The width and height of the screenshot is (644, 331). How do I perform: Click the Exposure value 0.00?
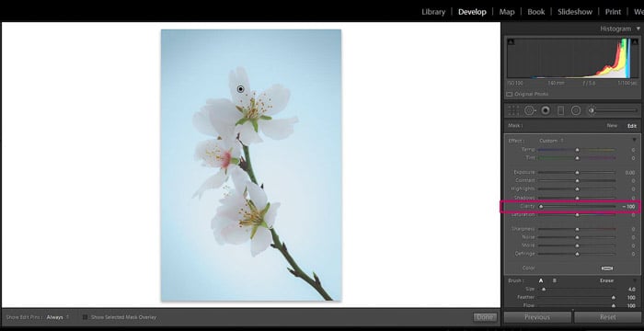pos(630,173)
